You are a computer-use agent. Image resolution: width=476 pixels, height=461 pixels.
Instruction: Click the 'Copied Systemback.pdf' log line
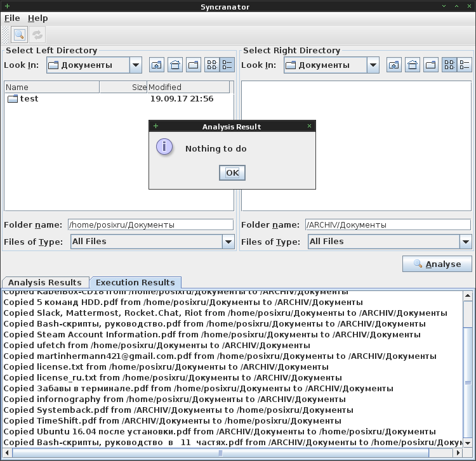178,410
